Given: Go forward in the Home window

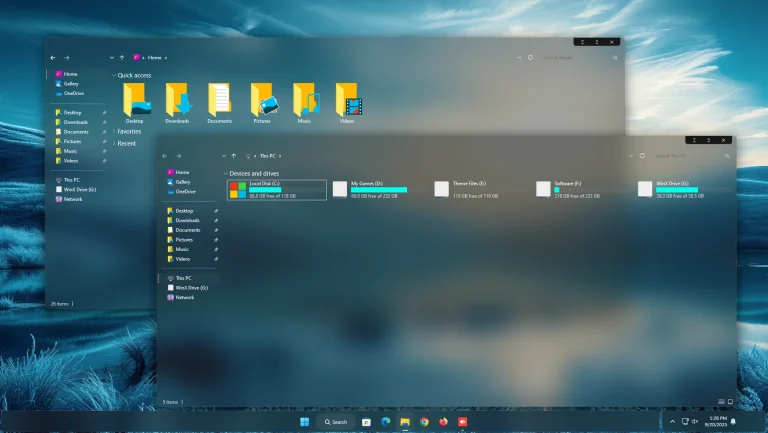Looking at the screenshot, I should [x=67, y=58].
